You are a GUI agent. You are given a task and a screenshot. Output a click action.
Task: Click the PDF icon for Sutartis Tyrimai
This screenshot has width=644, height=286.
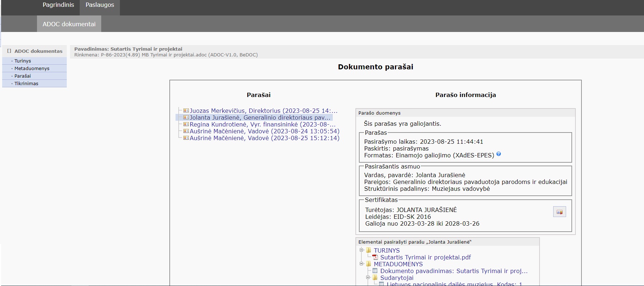click(375, 257)
